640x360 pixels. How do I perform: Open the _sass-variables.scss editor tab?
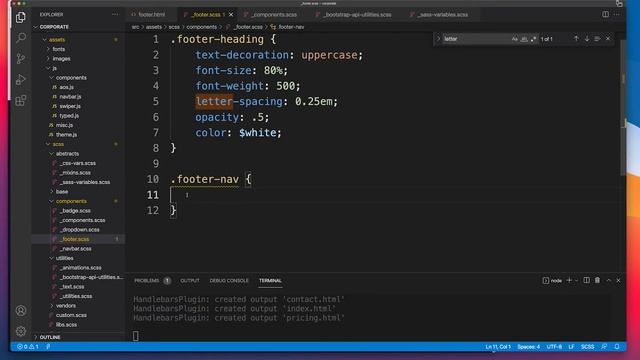pos(442,14)
